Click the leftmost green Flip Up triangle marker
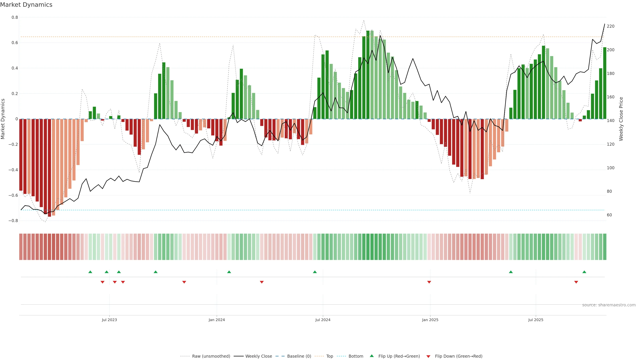644x362 pixels. 90,272
